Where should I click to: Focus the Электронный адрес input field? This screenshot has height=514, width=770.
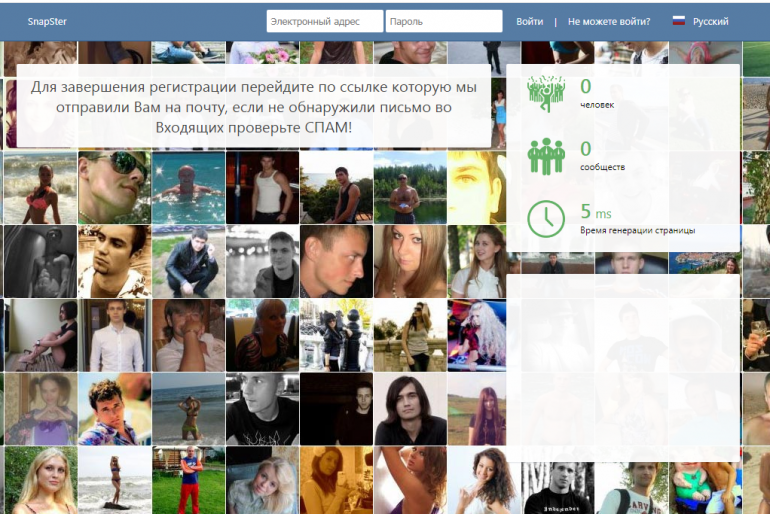pos(325,21)
